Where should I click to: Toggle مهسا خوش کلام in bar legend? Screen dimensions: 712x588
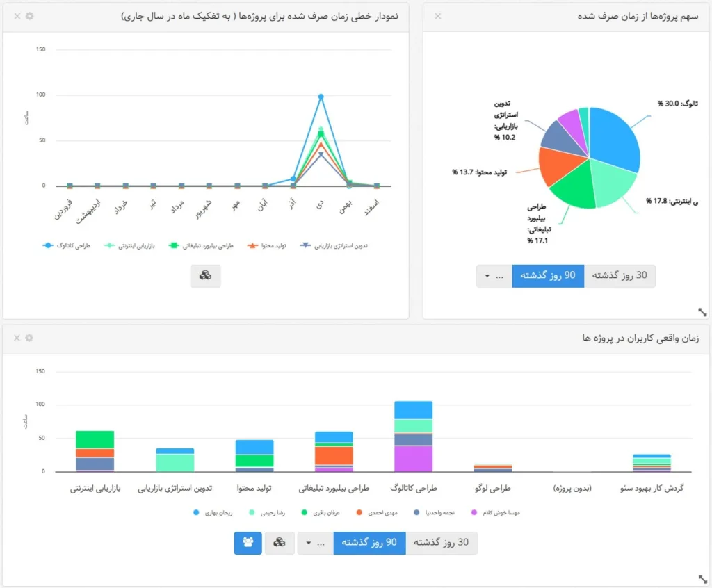(495, 513)
